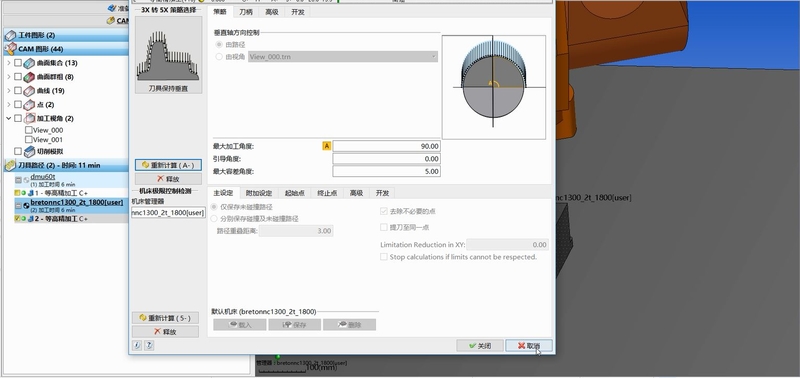
Task: Switch to the 刀柄 tab
Action: 246,12
